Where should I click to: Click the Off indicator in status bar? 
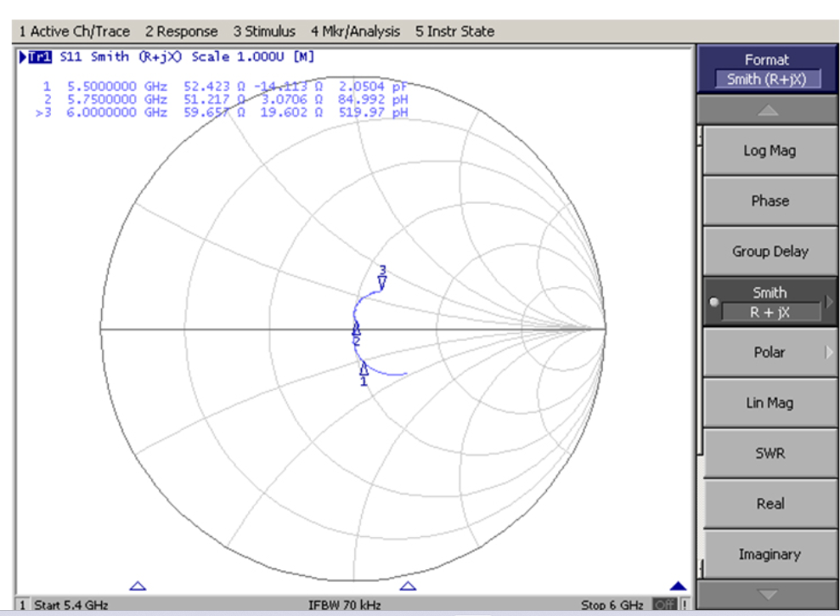pos(665,605)
